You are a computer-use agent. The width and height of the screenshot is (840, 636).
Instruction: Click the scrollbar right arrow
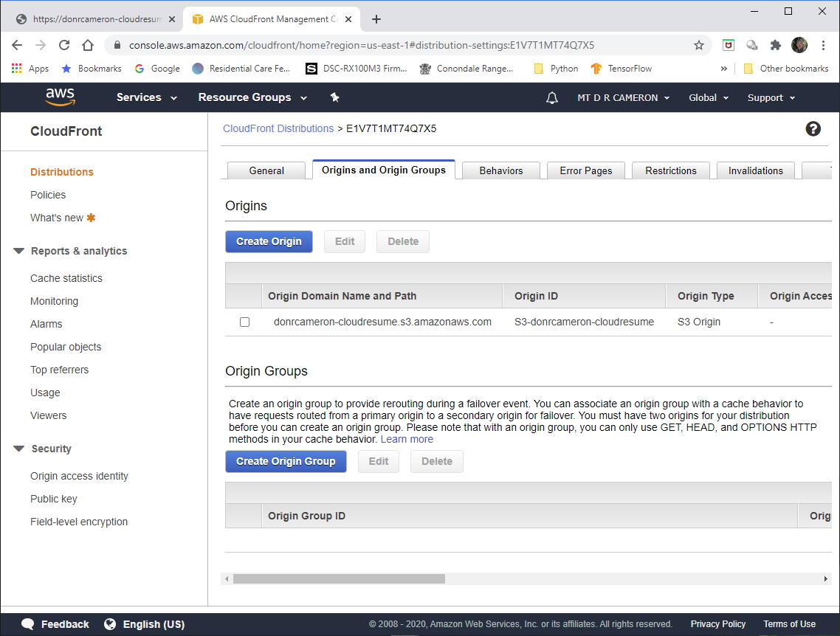(x=825, y=578)
